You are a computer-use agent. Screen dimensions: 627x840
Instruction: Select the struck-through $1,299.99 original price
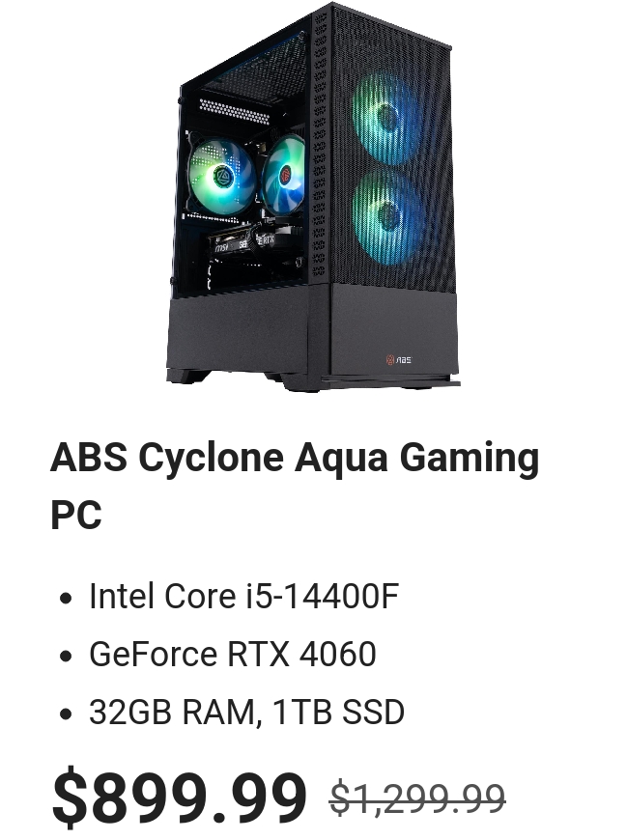417,798
